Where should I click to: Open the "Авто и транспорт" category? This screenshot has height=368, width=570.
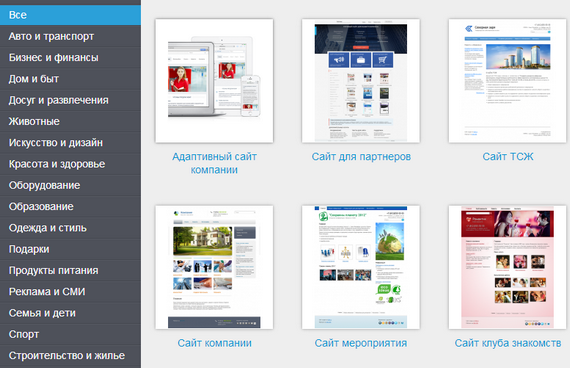70,36
